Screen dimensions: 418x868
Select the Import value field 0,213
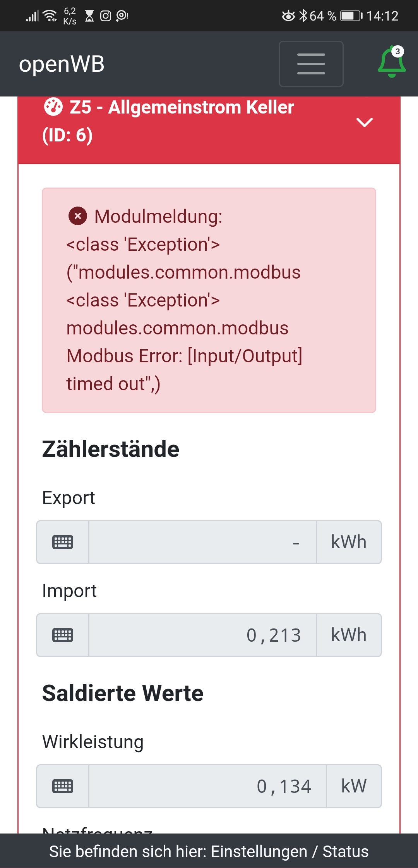202,635
